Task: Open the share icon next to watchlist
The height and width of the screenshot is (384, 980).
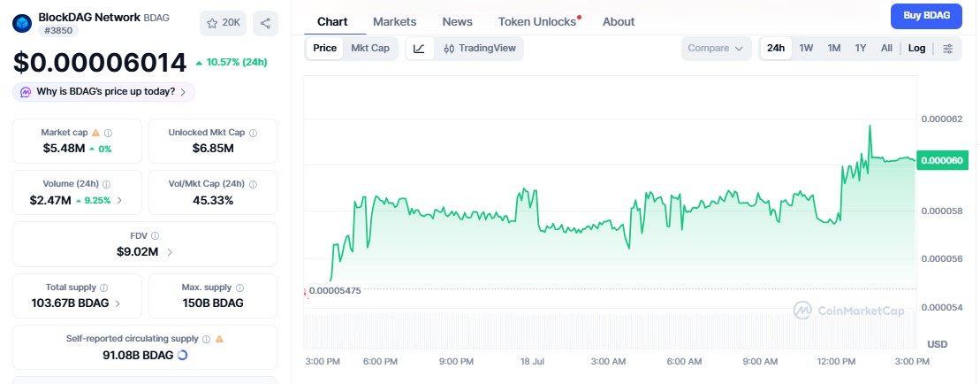Action: click(266, 23)
